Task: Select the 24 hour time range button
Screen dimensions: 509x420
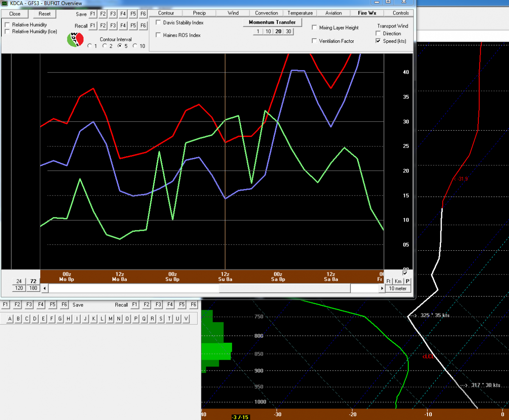Action: tap(19, 281)
